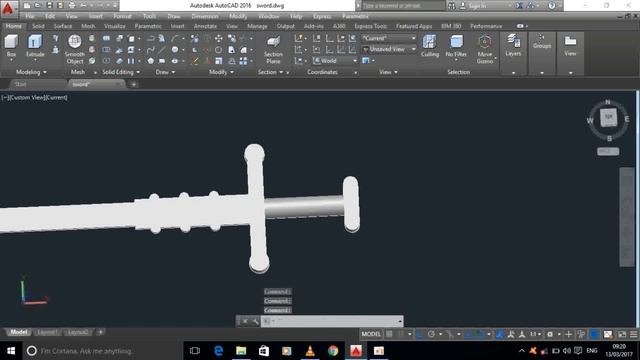This screenshot has width=640, height=360.
Task: Switch to the Express Tools ribbon tab
Action: pyautogui.click(x=371, y=26)
